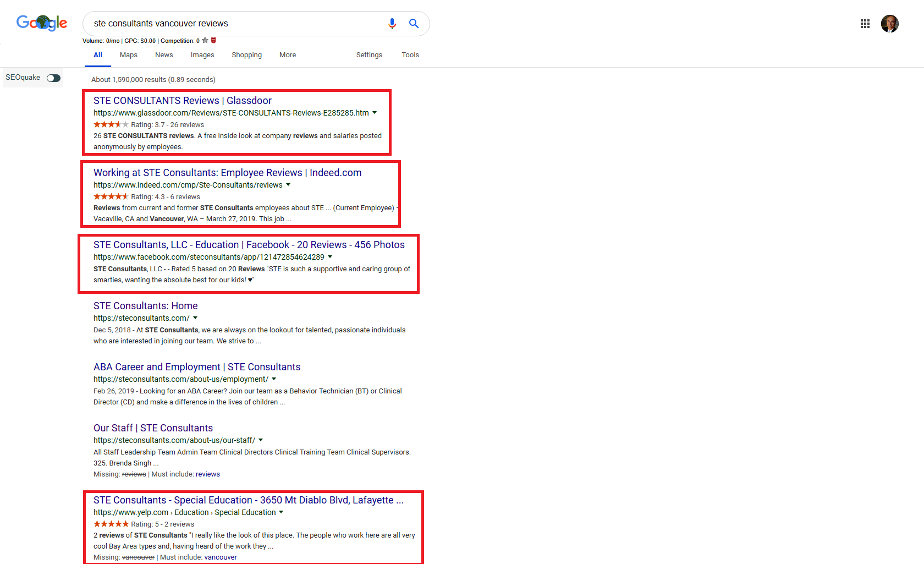Expand Yelp result URL dropdown arrow
Viewport: 924px width, 564px height.
281,512
